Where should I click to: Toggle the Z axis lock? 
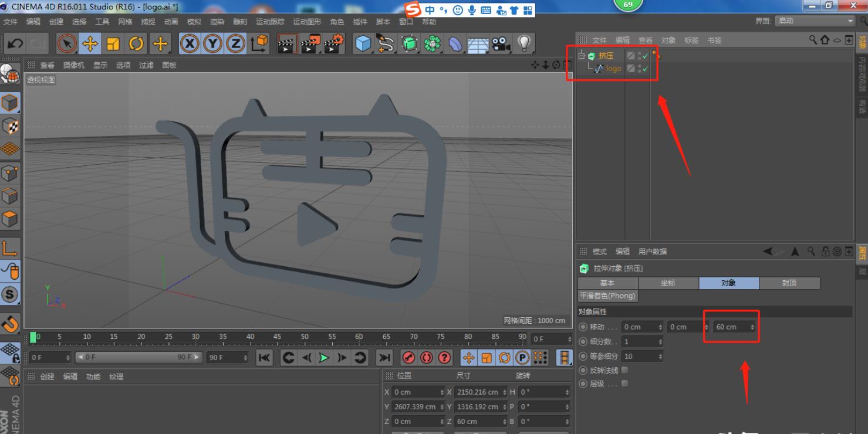(x=235, y=43)
